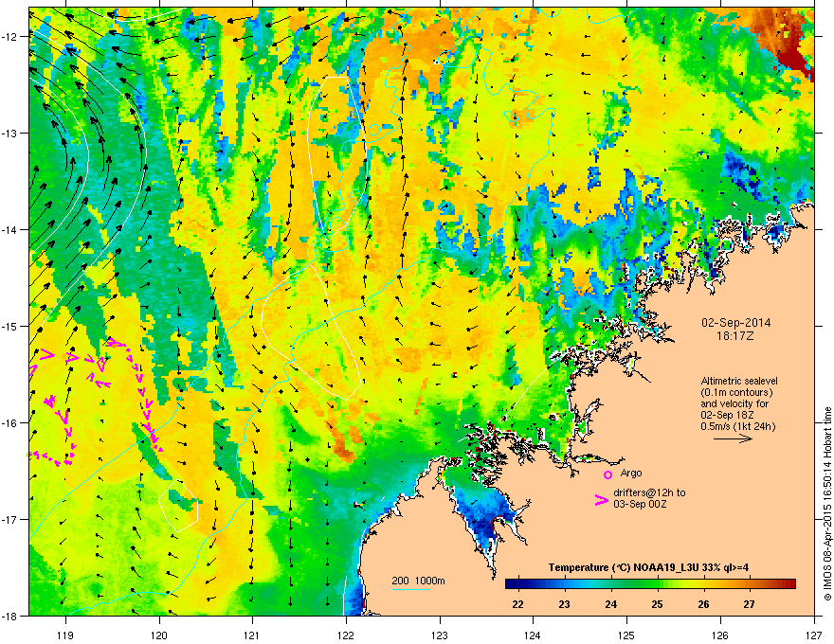
Task: Select the date label 02-Sep-2014
Action: (735, 323)
